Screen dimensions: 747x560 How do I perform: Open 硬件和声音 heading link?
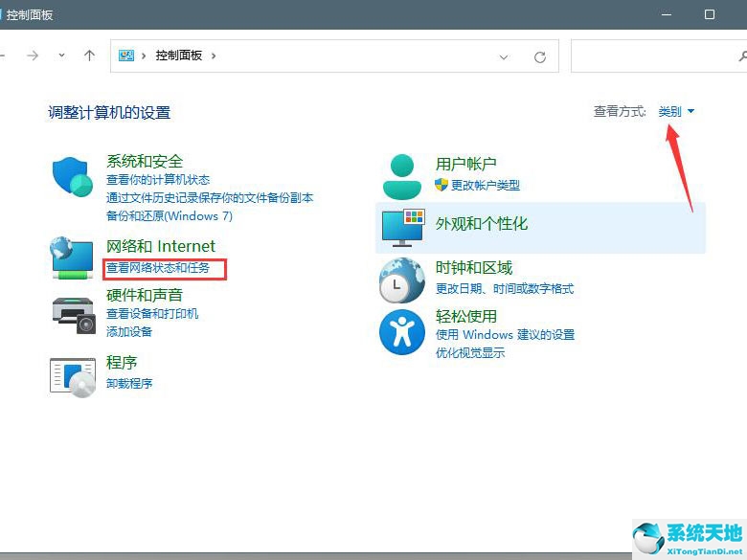(x=145, y=295)
